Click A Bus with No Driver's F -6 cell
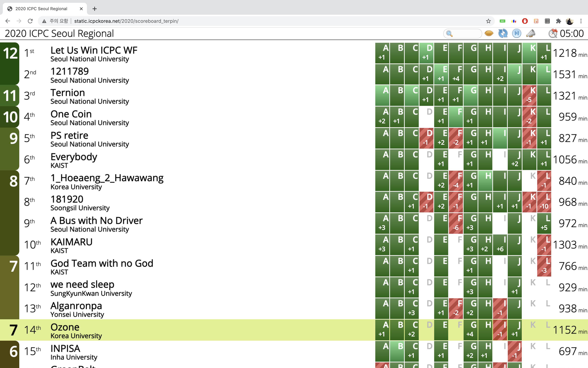 (456, 223)
